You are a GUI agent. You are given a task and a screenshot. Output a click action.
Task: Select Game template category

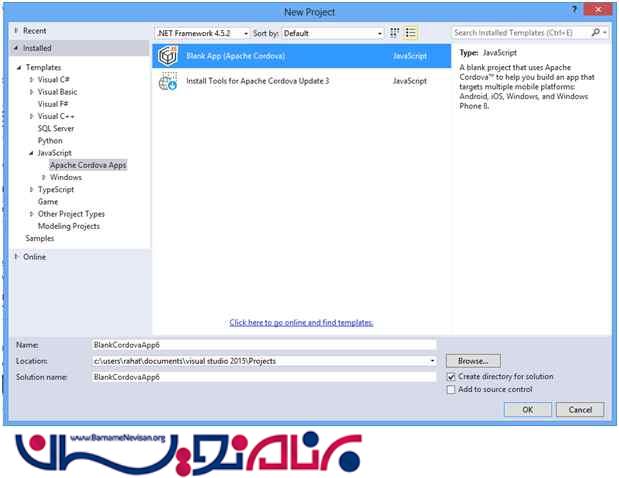pos(48,202)
